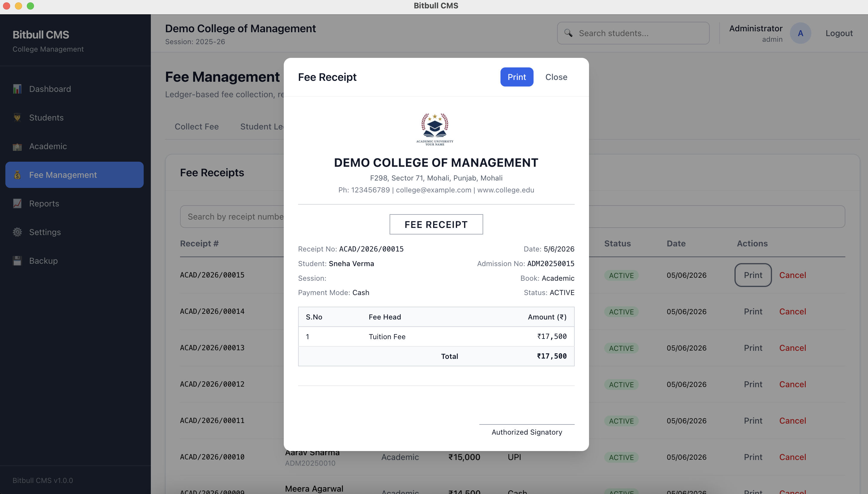
Task: Print receipt ACAD/2026/00013
Action: (753, 348)
